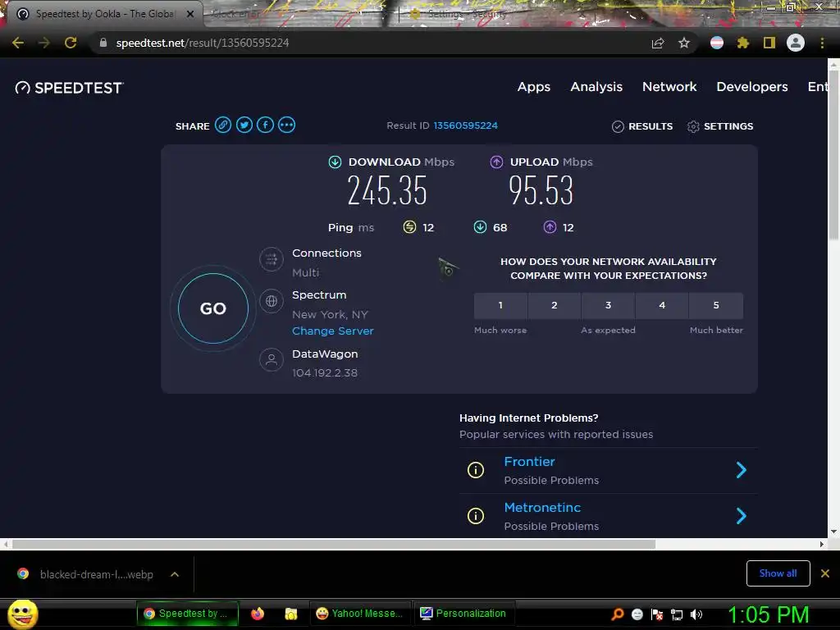Open the Developers menu
Viewport: 840px width, 630px height.
(752, 87)
